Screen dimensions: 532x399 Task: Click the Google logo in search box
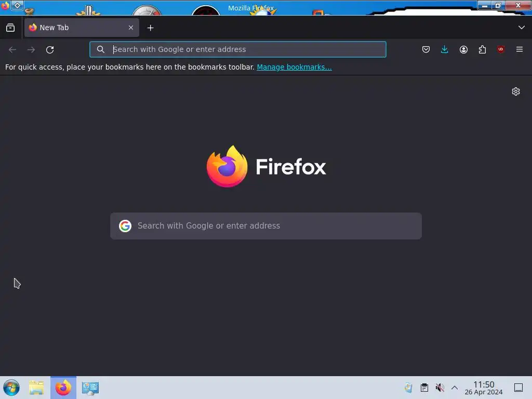coord(125,226)
